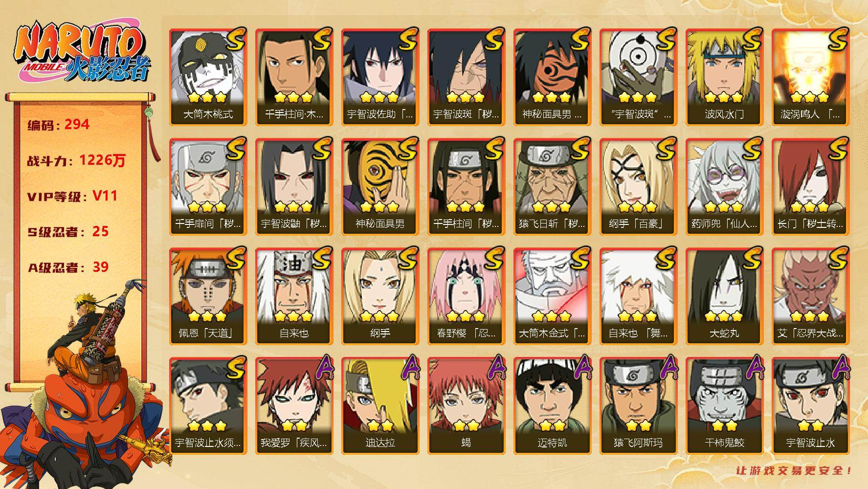Select the 佩恩「天道」card
The height and width of the screenshot is (489, 868).
tap(208, 296)
